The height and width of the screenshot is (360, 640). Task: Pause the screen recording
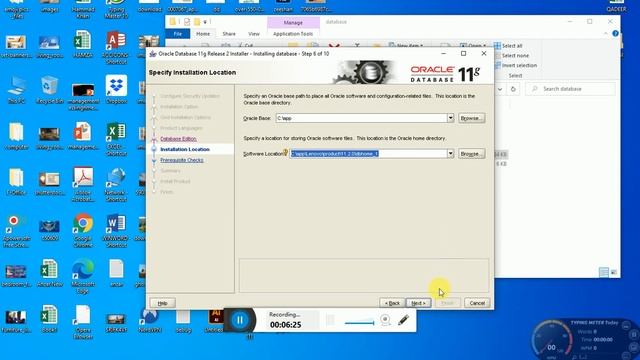[240, 320]
